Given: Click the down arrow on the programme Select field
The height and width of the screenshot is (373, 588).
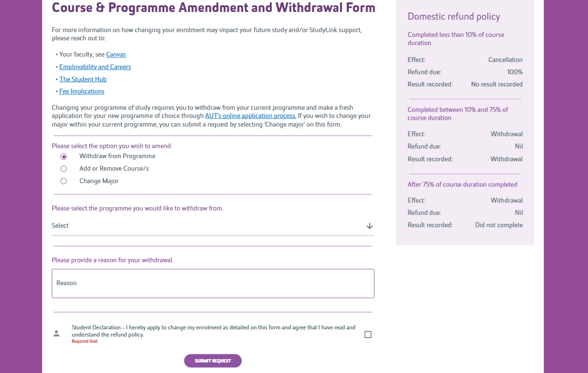Looking at the screenshot, I should coord(369,225).
